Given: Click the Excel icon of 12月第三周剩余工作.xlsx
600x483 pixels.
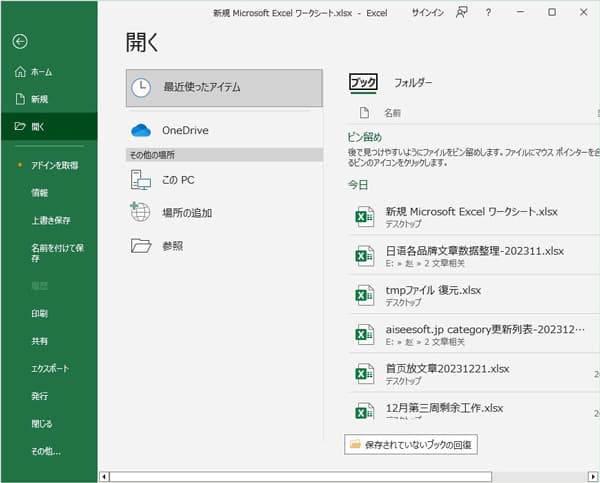Looking at the screenshot, I should point(365,412).
